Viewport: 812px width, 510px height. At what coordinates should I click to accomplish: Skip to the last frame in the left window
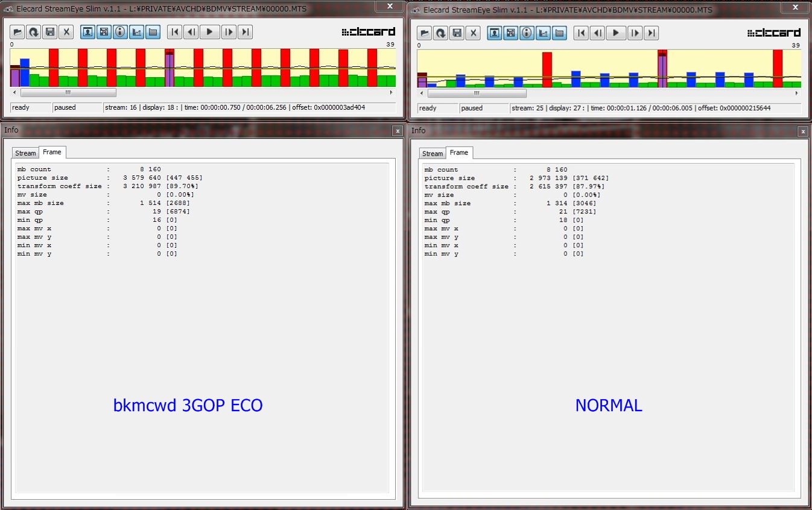point(245,33)
